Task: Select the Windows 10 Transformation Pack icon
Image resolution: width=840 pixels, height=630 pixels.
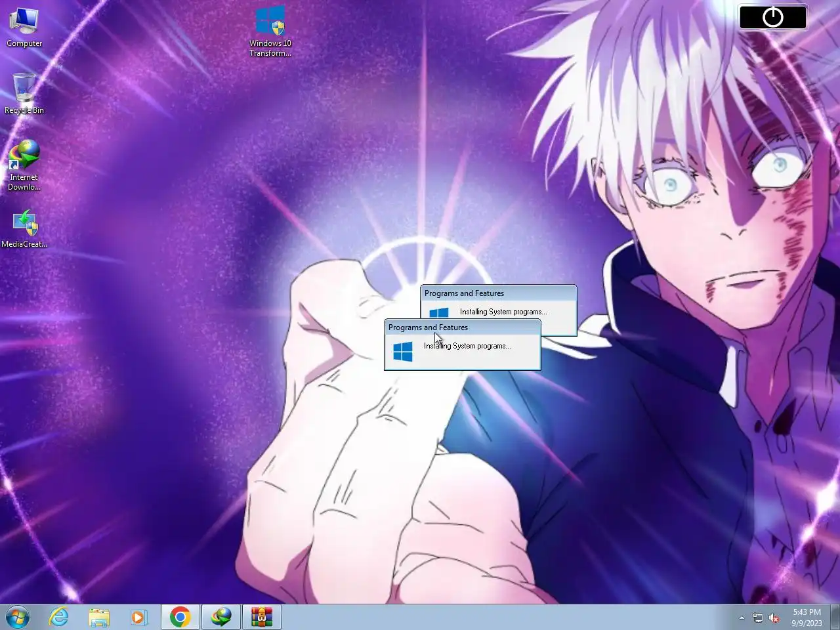Action: tap(270, 31)
